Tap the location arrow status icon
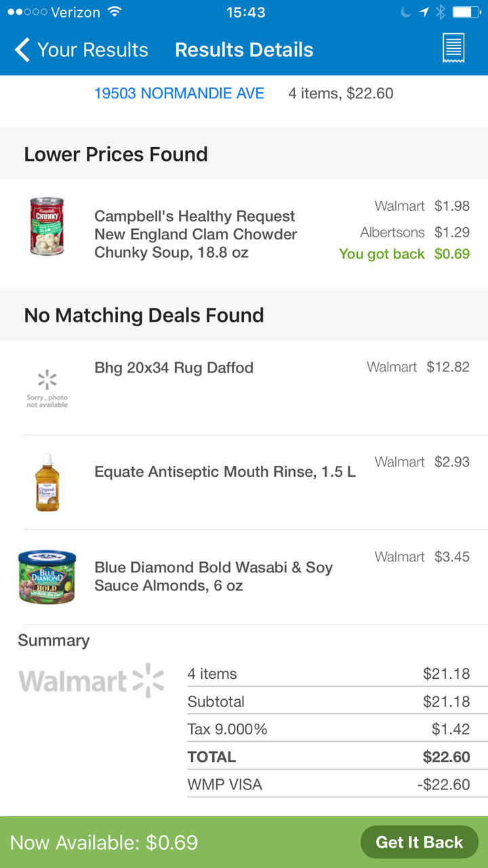The height and width of the screenshot is (868, 488). [x=424, y=12]
